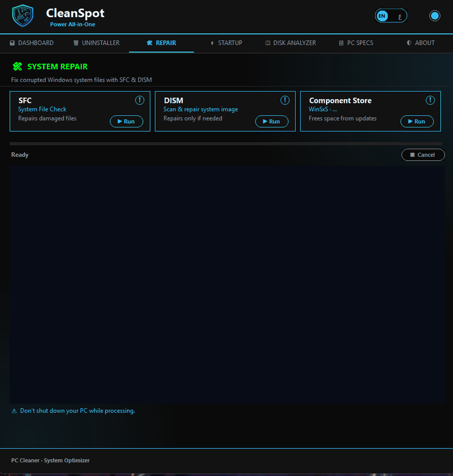Open the About tab

[421, 43]
